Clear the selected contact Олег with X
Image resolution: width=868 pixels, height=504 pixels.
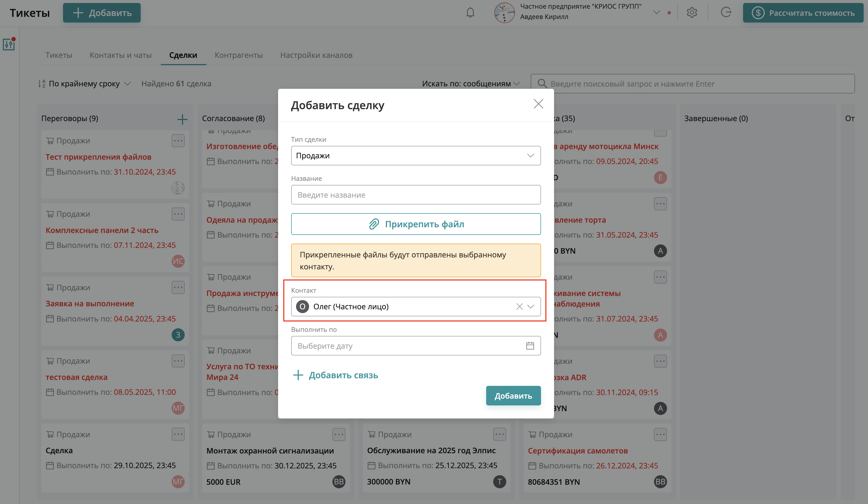(x=520, y=306)
